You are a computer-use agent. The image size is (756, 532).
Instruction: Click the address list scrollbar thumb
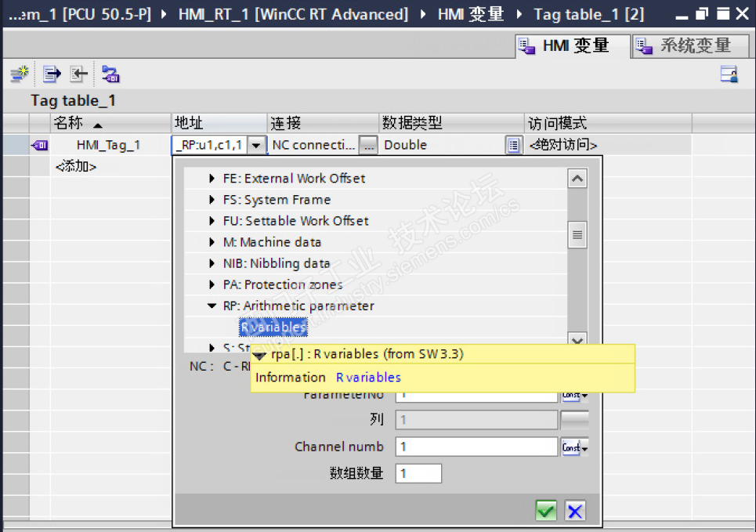577,235
